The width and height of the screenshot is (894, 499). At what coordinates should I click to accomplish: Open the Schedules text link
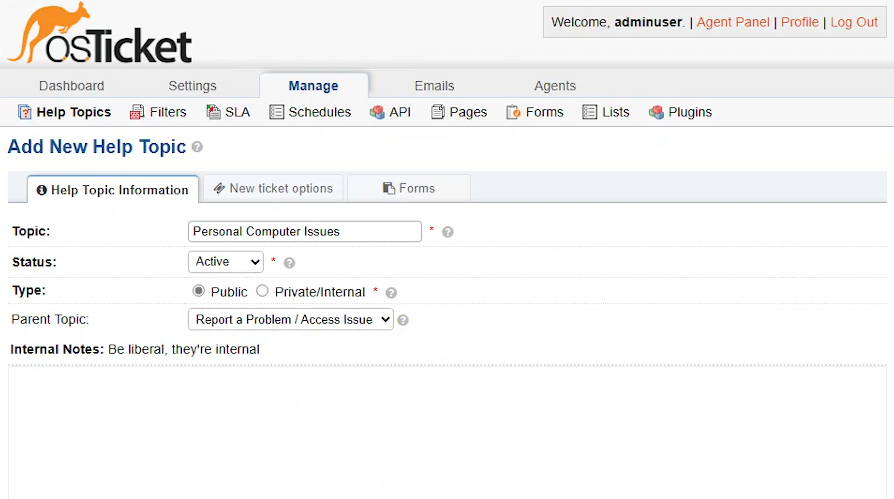coord(319,112)
